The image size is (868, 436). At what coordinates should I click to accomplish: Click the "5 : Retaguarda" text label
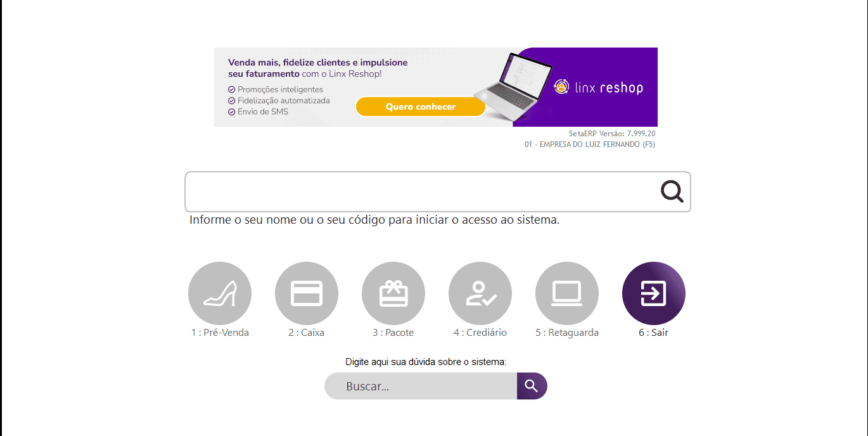click(567, 333)
